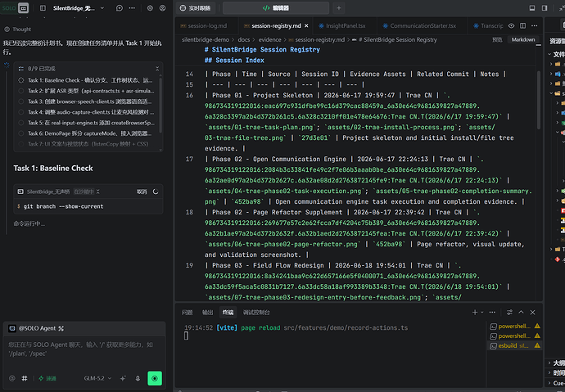Switch to the 调试控制台 debug console tab
The width and height of the screenshot is (565, 392).
pos(256,313)
